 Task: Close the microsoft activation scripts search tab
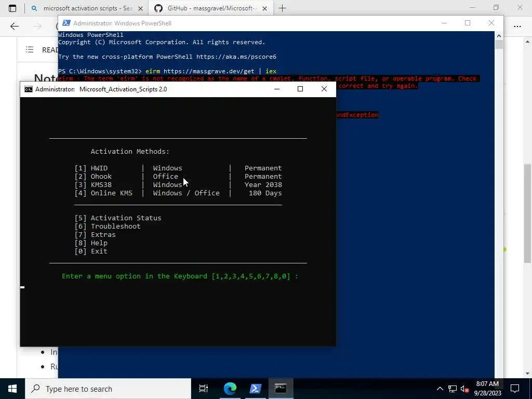(140, 9)
